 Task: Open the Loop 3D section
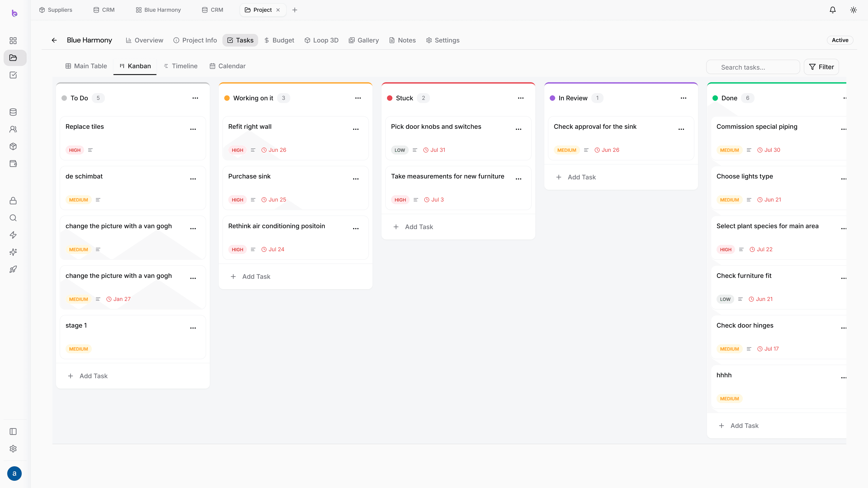[x=321, y=40]
